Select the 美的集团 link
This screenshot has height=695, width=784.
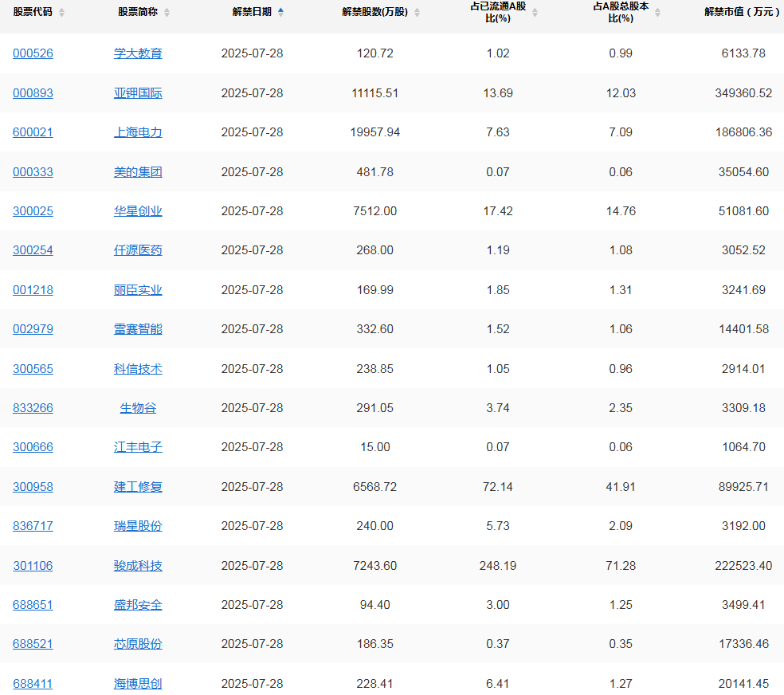(x=138, y=171)
